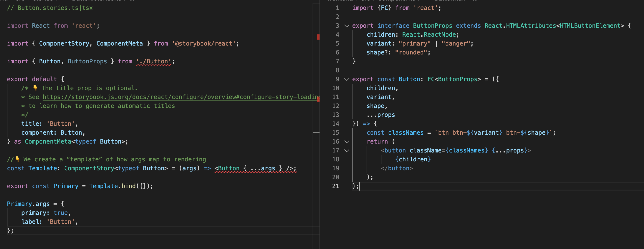Click 'bind' in Template.bind({})

point(129,186)
